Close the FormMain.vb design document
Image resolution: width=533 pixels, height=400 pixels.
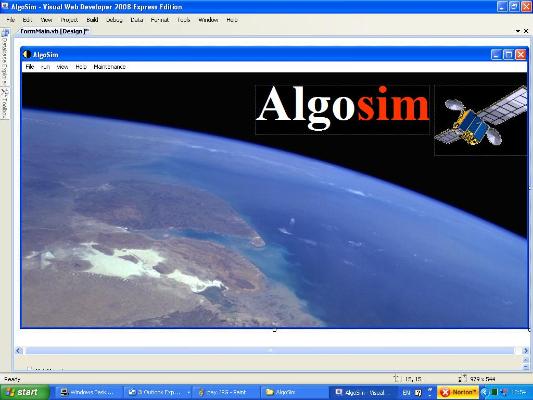[526, 31]
